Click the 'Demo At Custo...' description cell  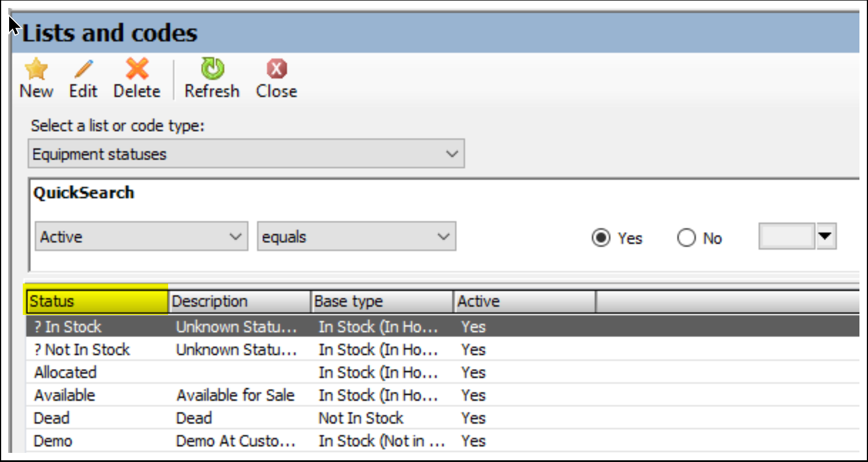pos(236,440)
